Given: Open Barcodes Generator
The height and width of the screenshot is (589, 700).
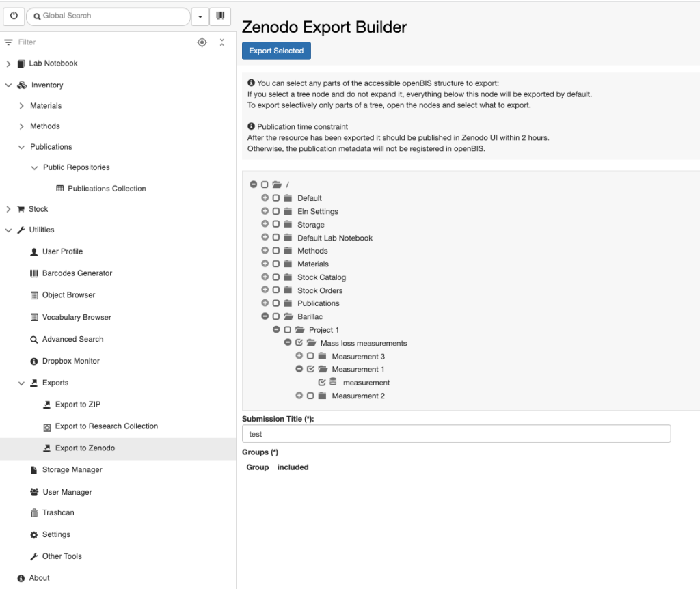Looking at the screenshot, I should tap(77, 273).
